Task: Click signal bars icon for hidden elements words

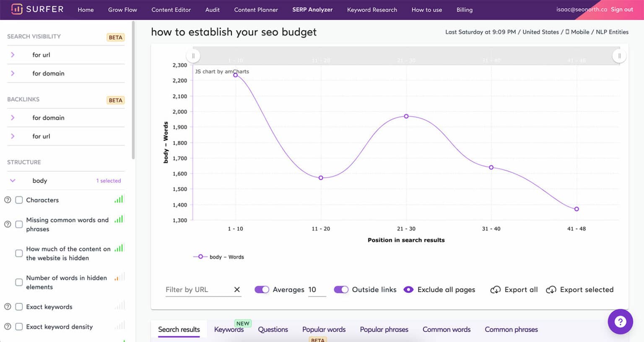Action: [x=119, y=277]
